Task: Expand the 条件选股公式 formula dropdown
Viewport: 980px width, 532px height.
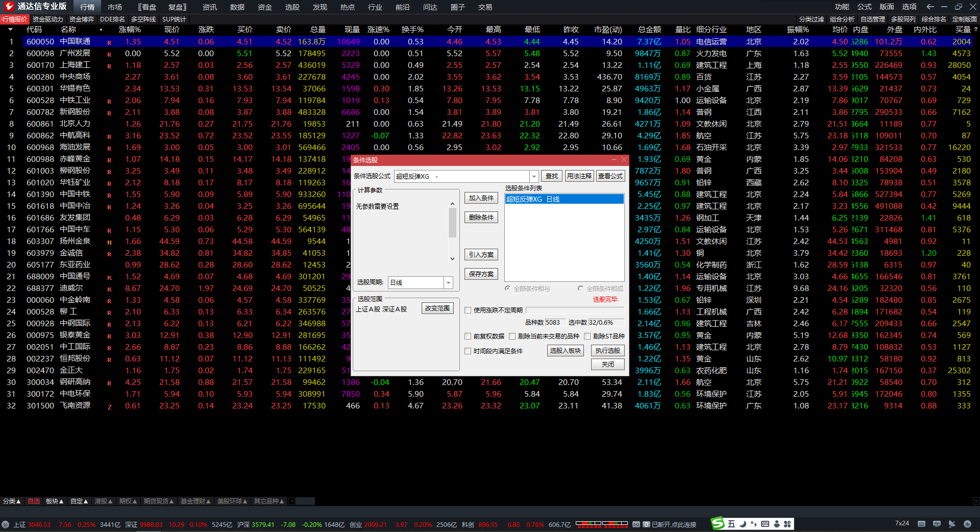Action: (x=534, y=176)
